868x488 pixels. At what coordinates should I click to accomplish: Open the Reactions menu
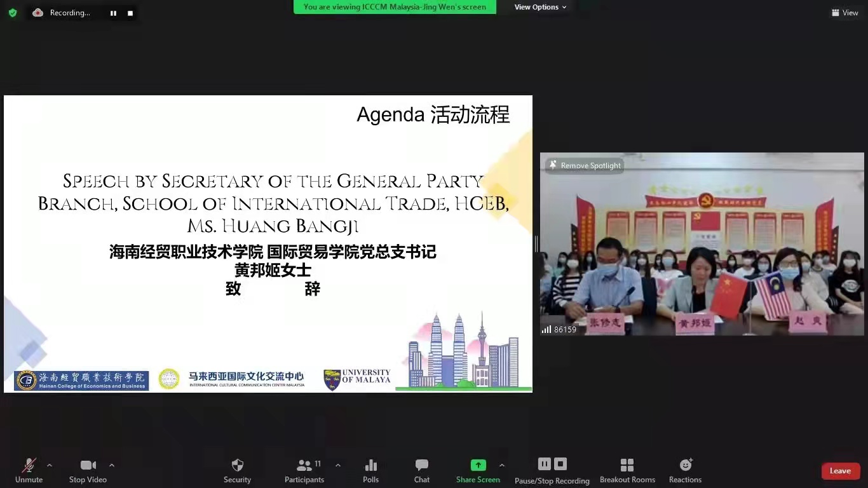[685, 470]
